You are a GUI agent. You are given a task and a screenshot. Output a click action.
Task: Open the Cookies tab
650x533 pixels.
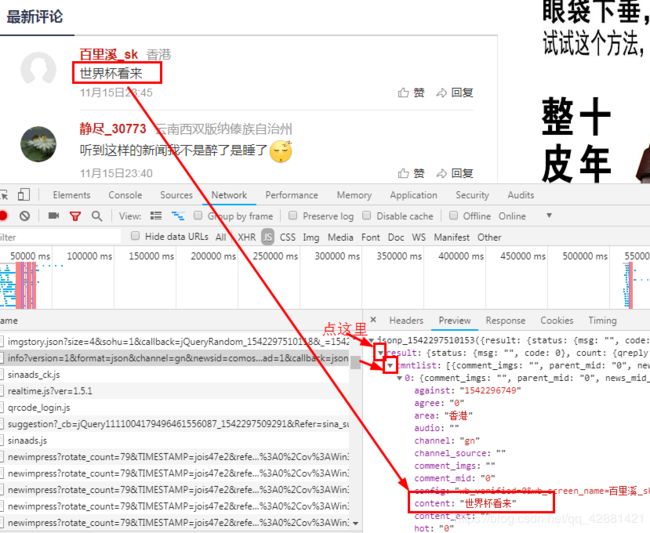pos(556,320)
